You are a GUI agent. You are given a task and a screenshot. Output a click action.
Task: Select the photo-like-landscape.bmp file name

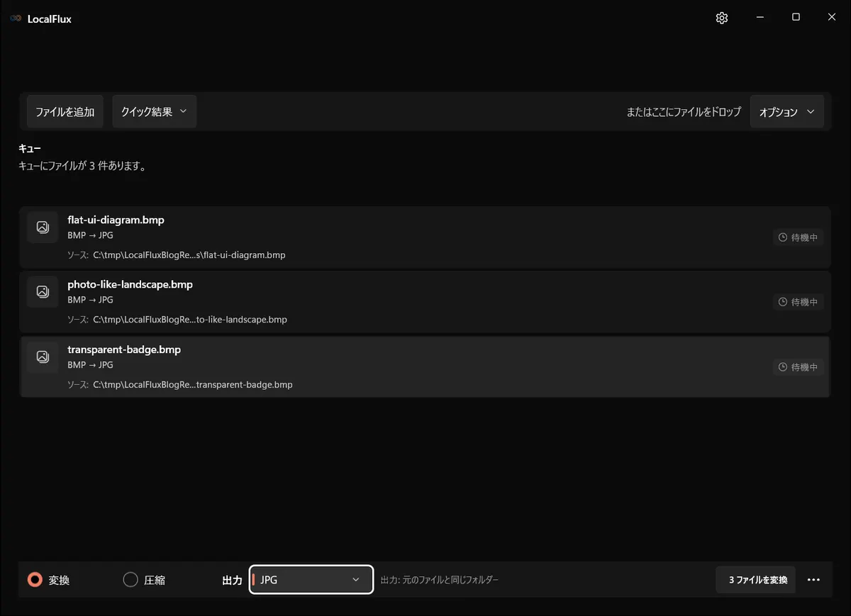tap(130, 284)
